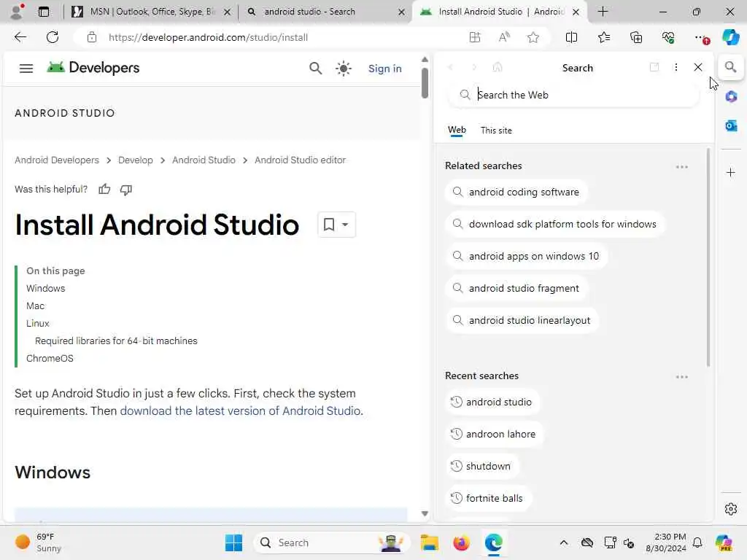Click the sidebar Search magnifier icon

click(x=730, y=67)
